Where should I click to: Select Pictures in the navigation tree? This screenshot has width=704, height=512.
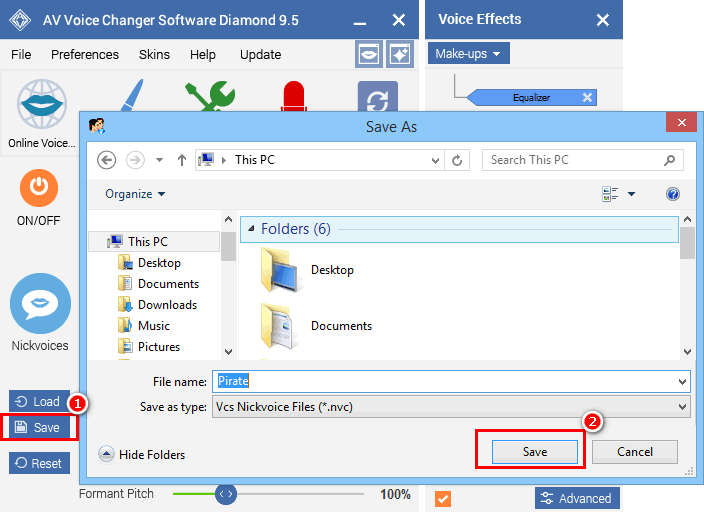(149, 347)
